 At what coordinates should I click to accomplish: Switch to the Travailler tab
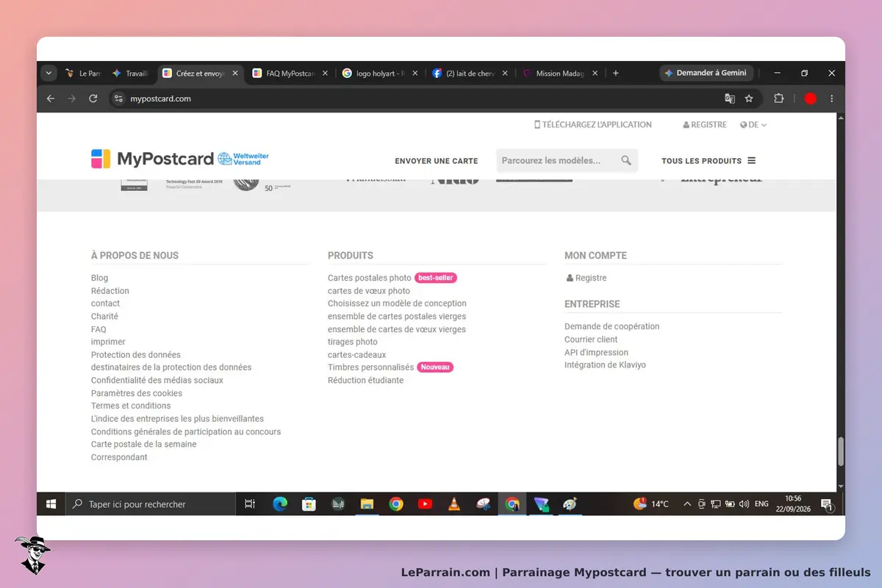pyautogui.click(x=130, y=73)
